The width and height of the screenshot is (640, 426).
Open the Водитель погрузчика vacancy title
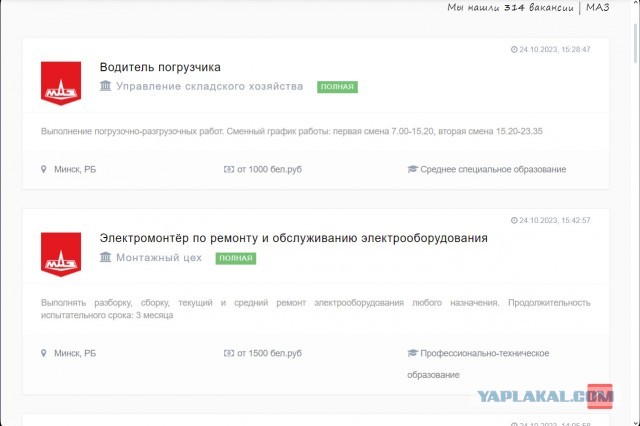tap(160, 67)
